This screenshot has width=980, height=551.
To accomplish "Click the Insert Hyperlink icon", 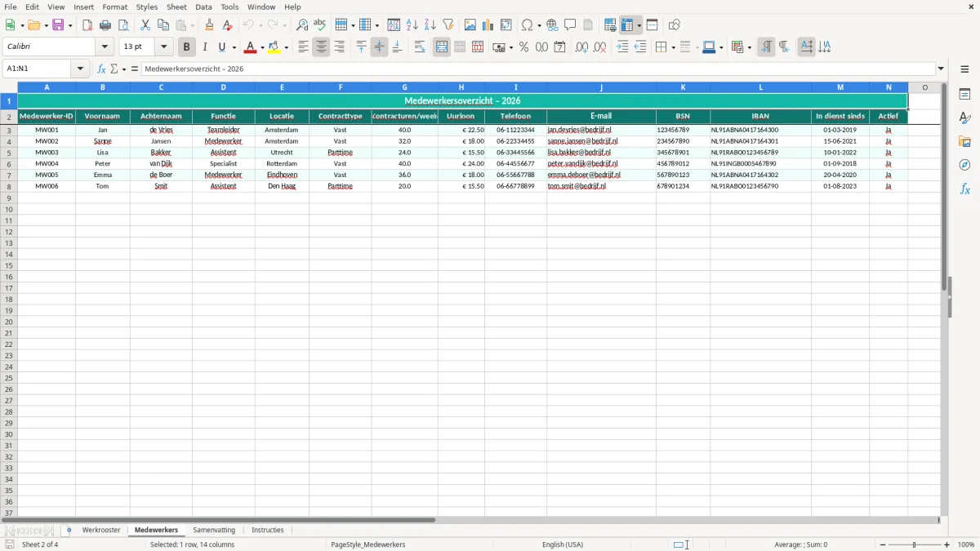I will point(553,25).
